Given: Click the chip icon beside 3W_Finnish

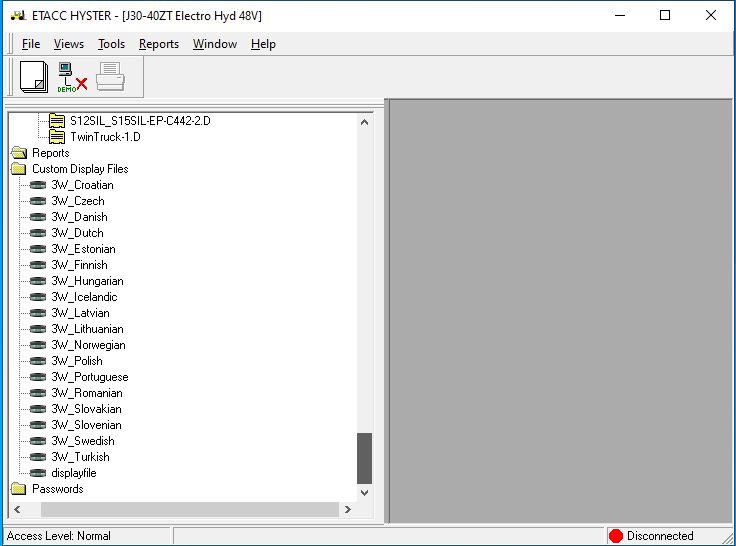Looking at the screenshot, I should (38, 265).
